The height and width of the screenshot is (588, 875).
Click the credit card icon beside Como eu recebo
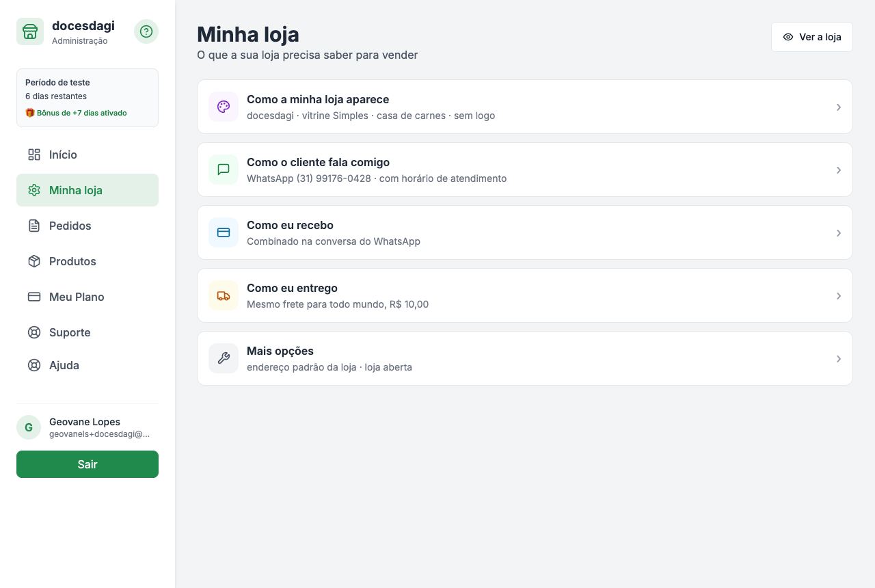coord(224,232)
